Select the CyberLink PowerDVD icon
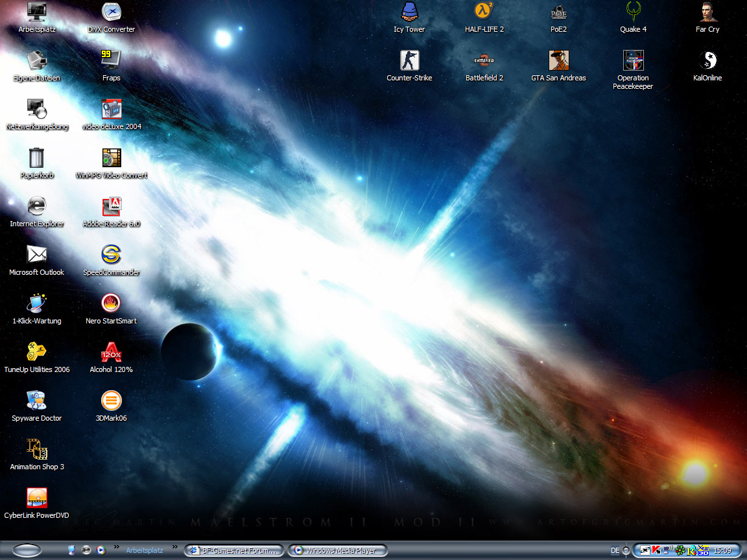 click(x=37, y=503)
